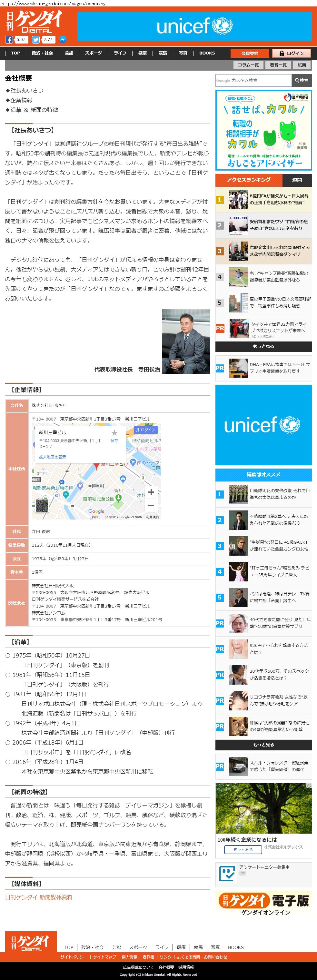The width and height of the screenshot is (317, 980).
Task: Jump to ◆企業情報 section link
Action: pos(19,100)
